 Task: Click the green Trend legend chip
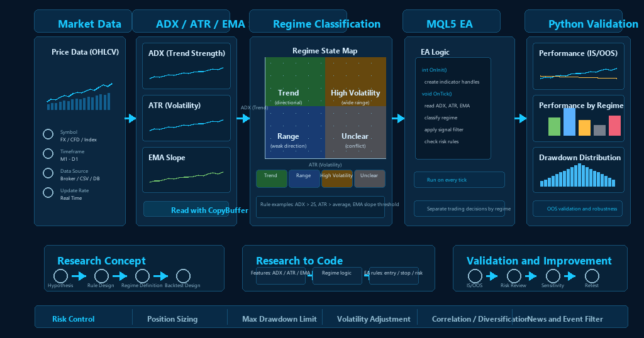(272, 179)
